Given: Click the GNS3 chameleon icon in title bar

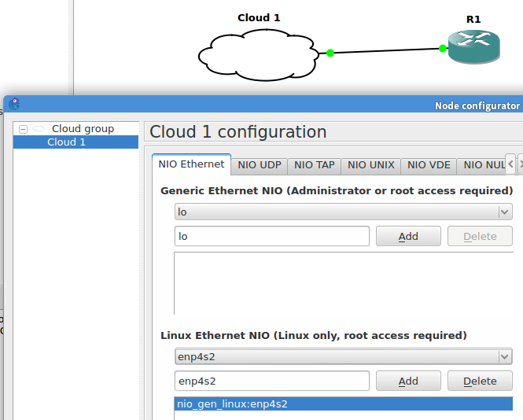Looking at the screenshot, I should pyautogui.click(x=14, y=104).
